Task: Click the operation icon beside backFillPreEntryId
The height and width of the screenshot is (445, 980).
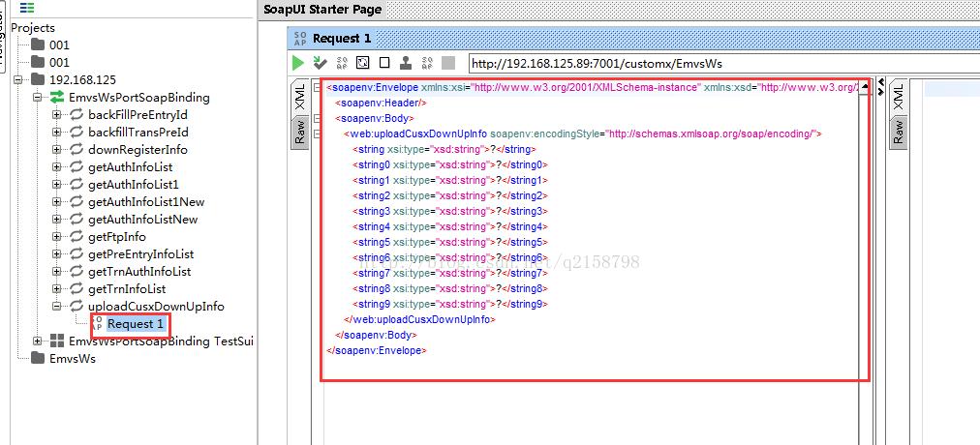Action: [x=77, y=114]
